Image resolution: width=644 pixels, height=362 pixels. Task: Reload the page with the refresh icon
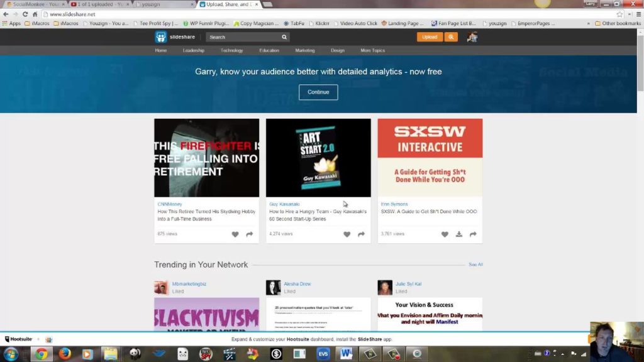(25, 14)
